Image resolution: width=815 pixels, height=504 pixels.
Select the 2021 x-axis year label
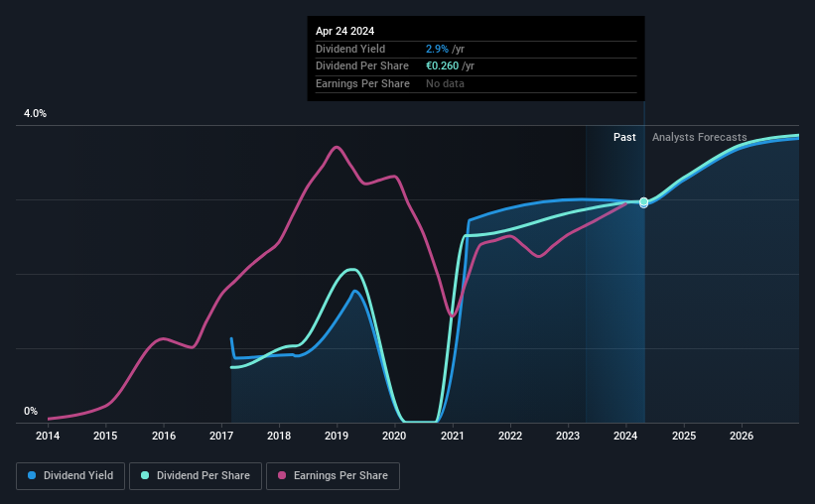tap(453, 436)
